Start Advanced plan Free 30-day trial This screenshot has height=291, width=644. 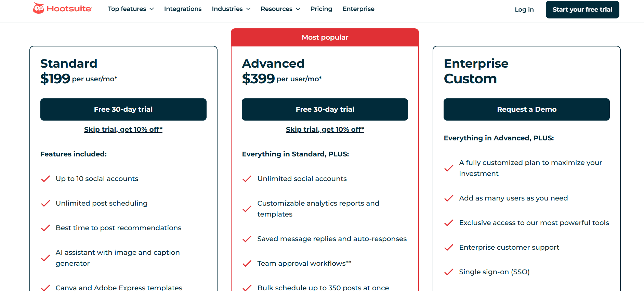(x=325, y=109)
